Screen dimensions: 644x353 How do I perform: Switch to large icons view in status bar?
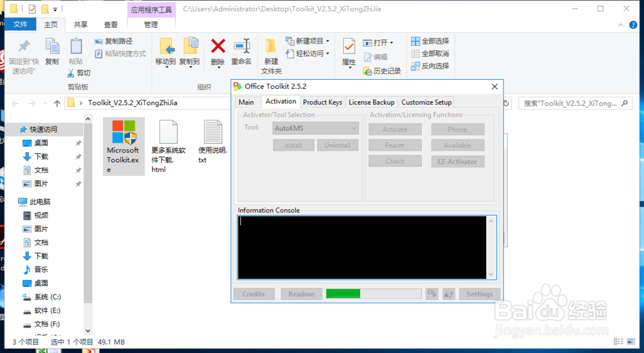point(631,342)
